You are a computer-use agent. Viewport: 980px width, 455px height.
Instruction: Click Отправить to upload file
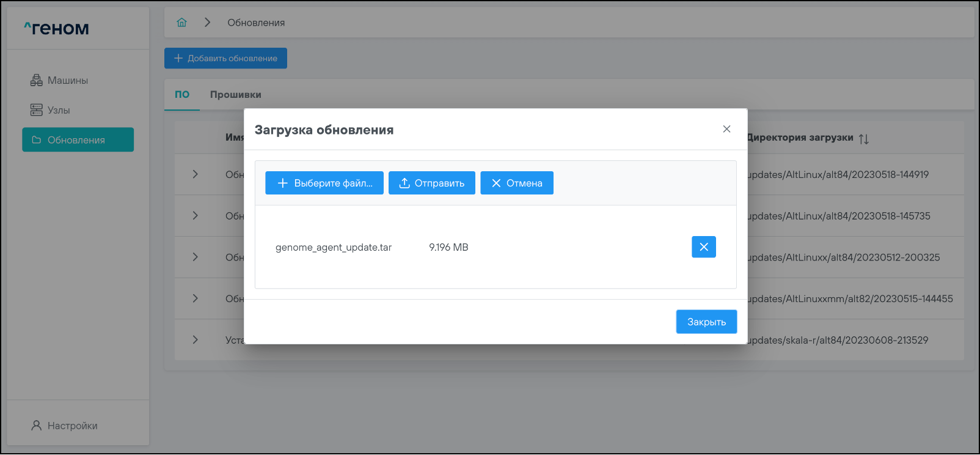(x=431, y=183)
